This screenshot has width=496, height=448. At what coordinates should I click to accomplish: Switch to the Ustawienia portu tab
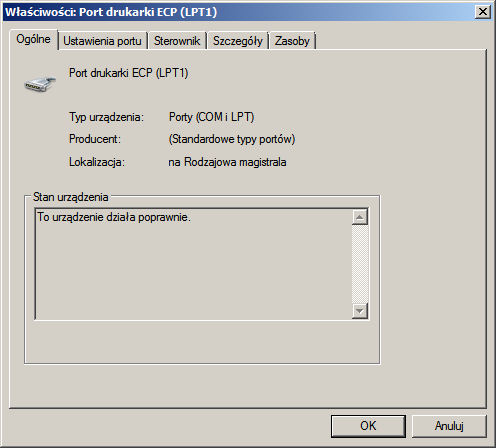pos(102,41)
